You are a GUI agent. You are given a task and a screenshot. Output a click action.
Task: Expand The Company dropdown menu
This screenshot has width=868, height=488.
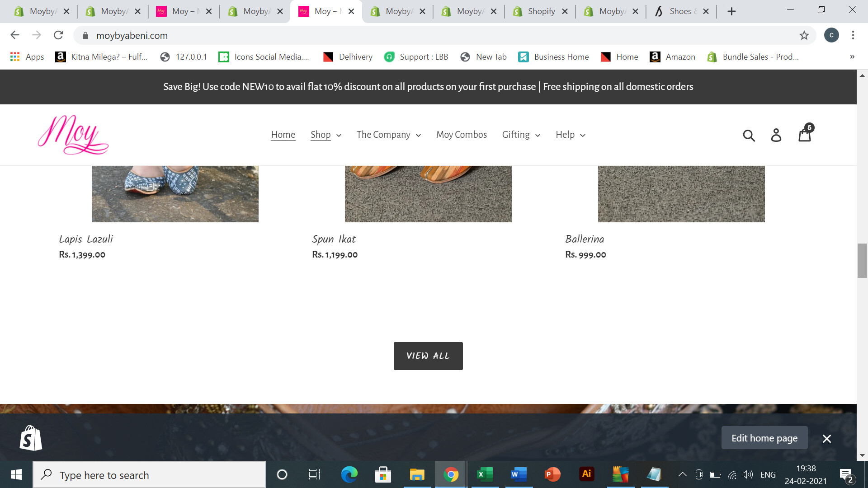(x=388, y=135)
